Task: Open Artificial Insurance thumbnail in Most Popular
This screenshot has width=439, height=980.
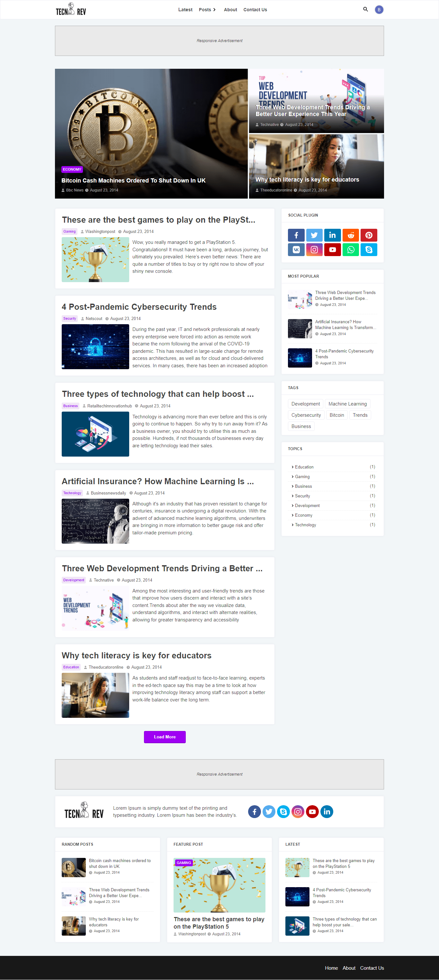Action: [x=300, y=328]
